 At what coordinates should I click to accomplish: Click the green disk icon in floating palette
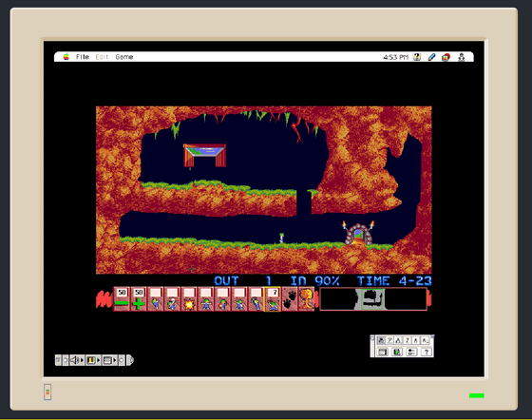click(x=397, y=352)
